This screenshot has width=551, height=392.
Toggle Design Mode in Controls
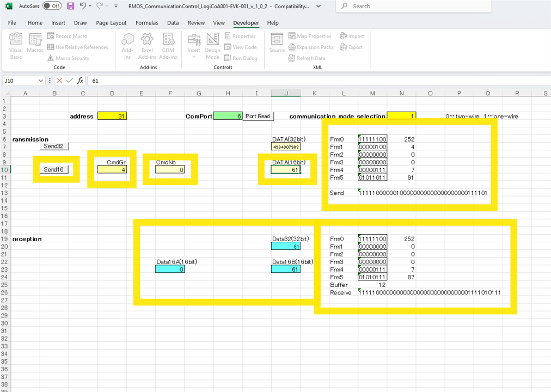[212, 46]
